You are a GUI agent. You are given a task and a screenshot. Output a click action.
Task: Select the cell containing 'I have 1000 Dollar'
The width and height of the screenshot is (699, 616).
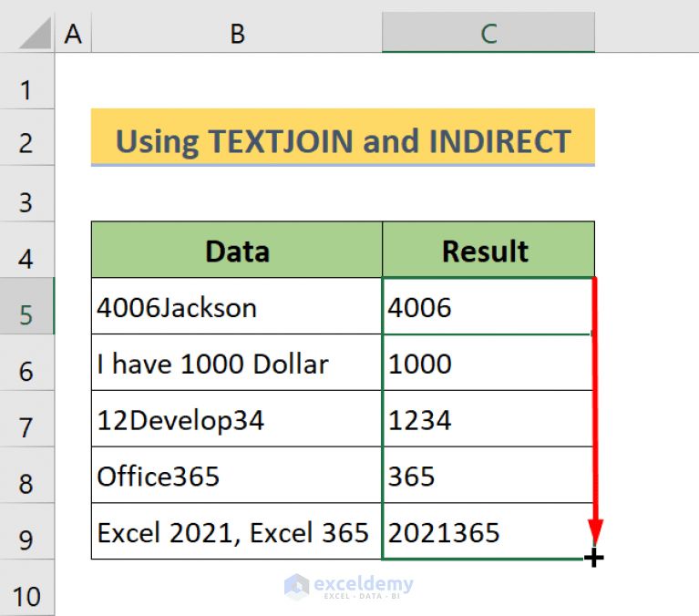pos(237,363)
